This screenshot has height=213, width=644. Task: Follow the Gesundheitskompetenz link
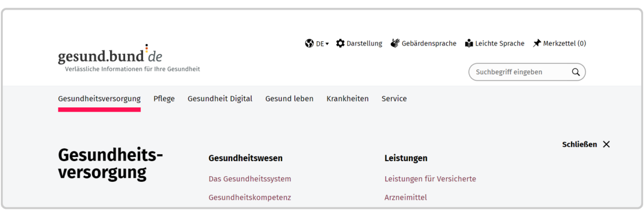point(250,197)
